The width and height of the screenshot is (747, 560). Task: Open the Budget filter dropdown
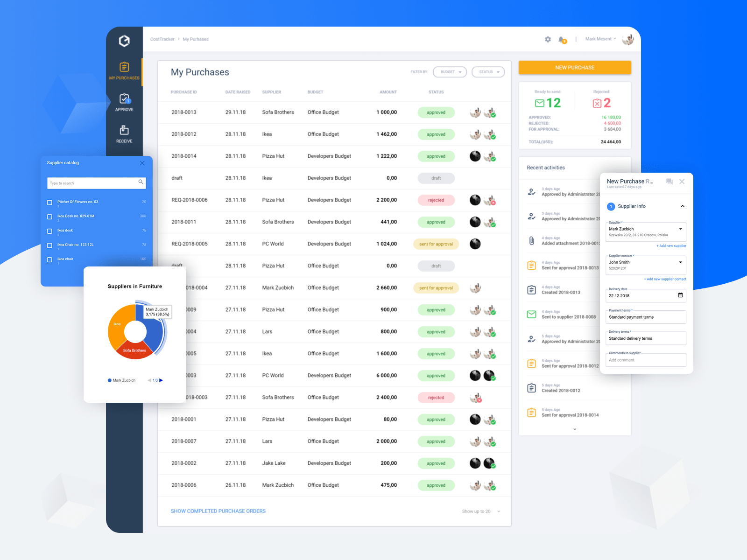[450, 72]
